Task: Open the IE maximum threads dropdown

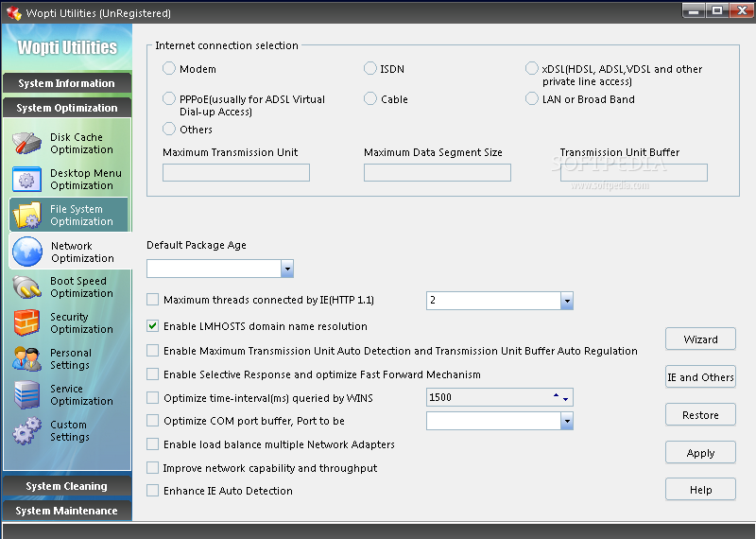Action: pos(567,301)
